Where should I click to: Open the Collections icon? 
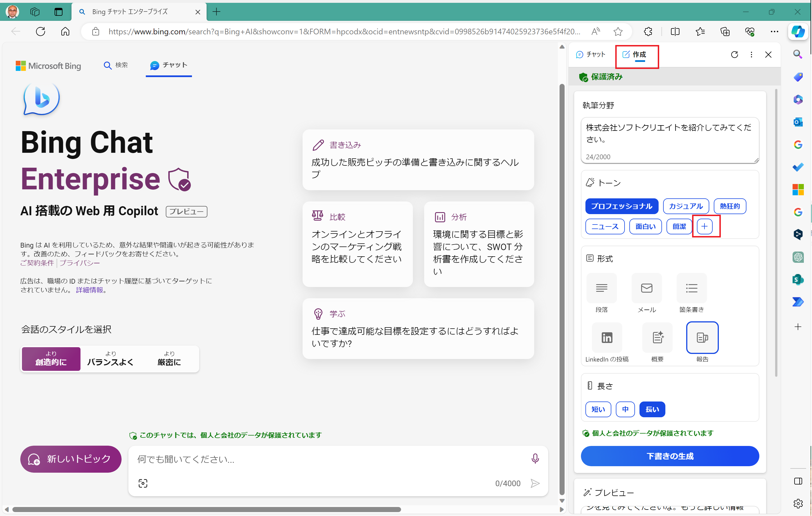tap(725, 32)
